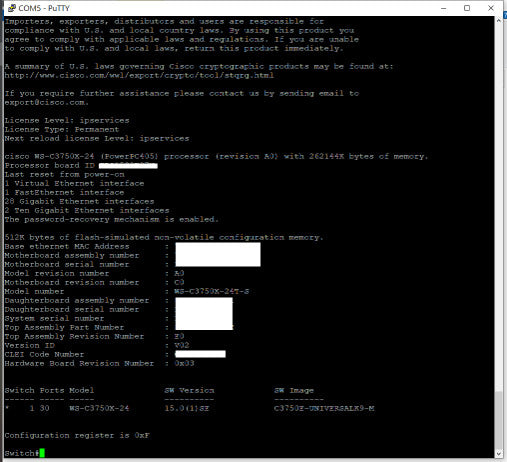Viewport: 507px width, 462px height.
Task: Click the scrollbar down arrow
Action: point(499,454)
